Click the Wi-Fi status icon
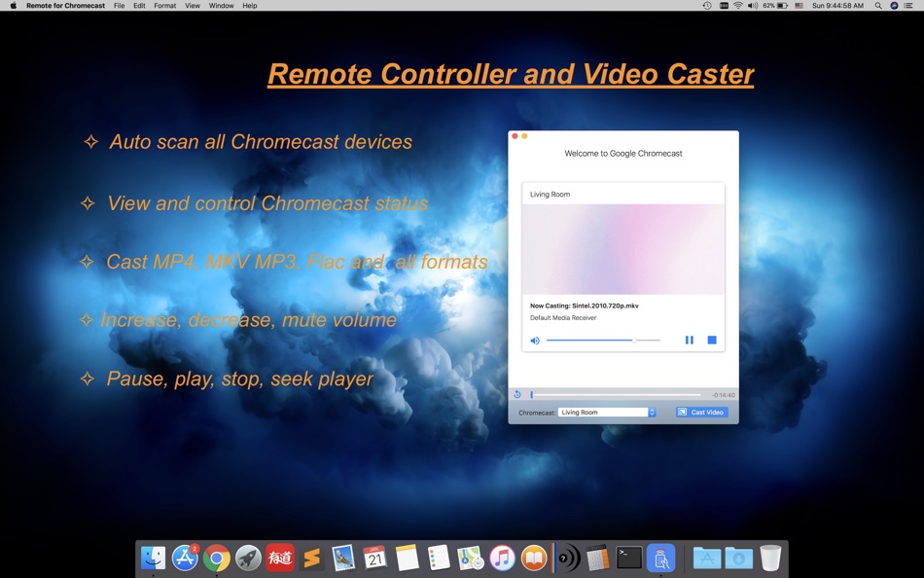 tap(738, 5)
